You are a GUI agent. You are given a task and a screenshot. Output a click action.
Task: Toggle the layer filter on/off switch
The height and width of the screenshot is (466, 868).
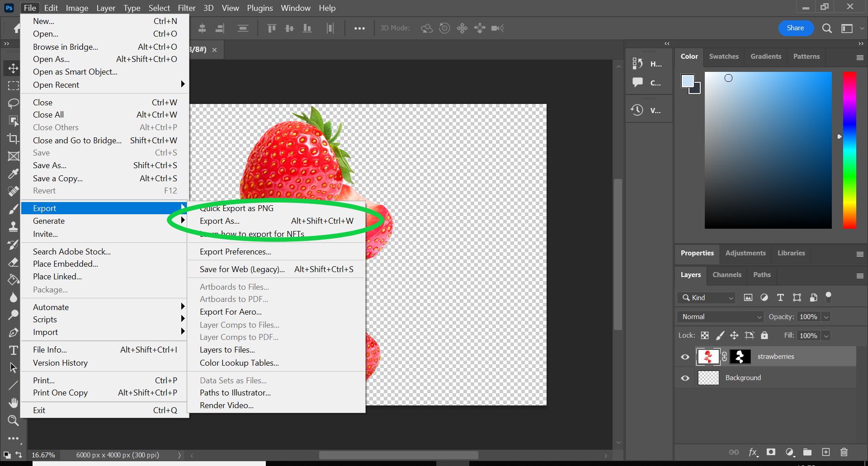(x=828, y=297)
